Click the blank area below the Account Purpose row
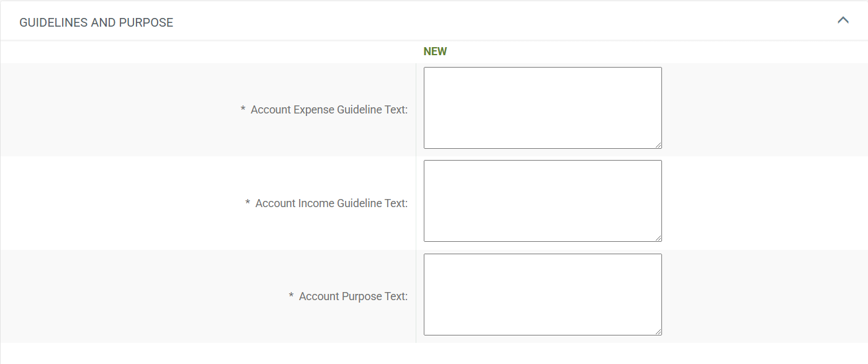This screenshot has height=364, width=868. (434, 353)
